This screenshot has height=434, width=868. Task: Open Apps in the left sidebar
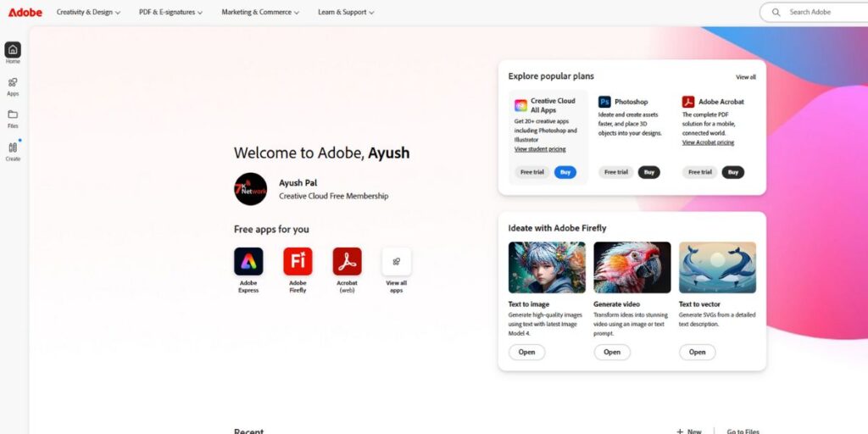tap(13, 86)
